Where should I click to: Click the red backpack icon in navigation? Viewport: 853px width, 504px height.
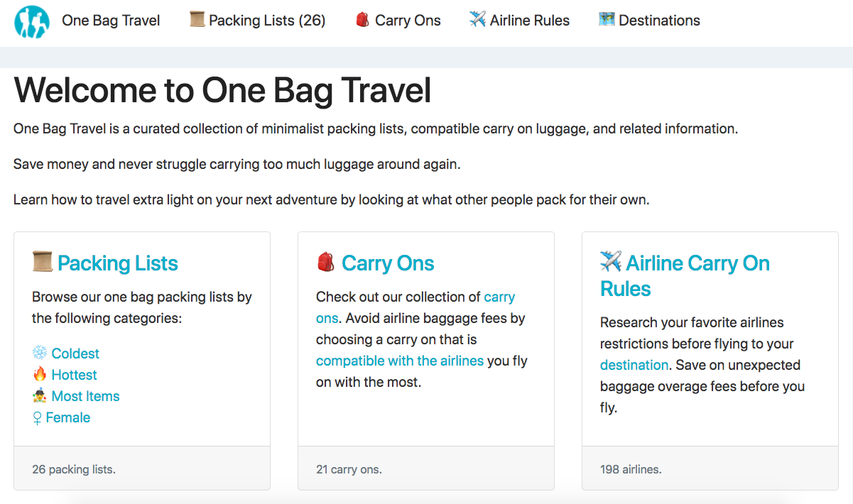pyautogui.click(x=362, y=20)
